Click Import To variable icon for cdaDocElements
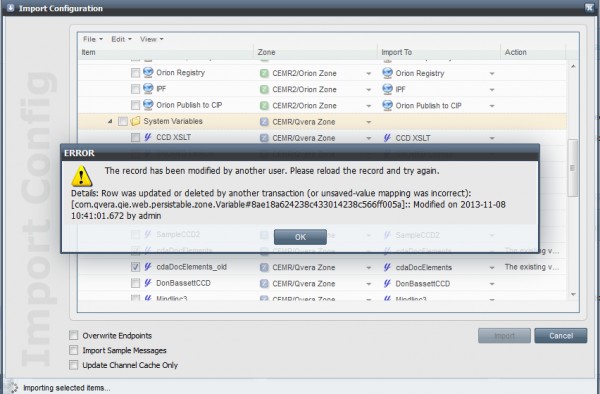Viewport: 600px width, 394px height. (x=387, y=267)
